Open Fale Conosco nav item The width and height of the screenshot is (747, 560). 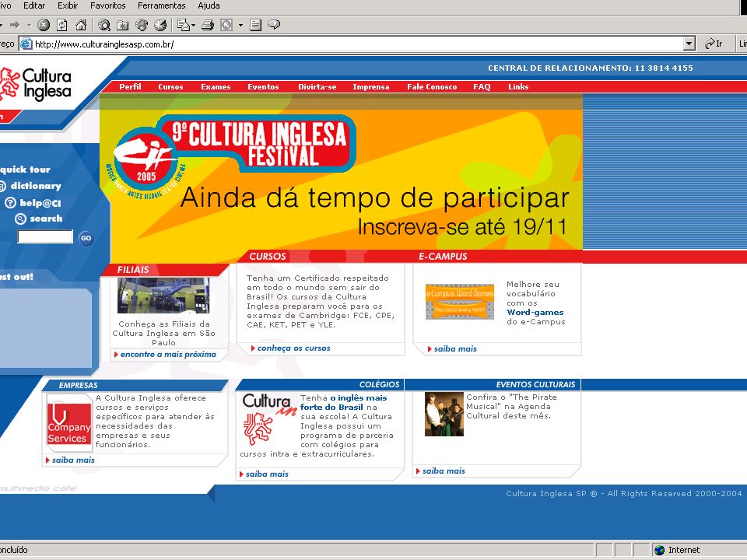click(432, 86)
